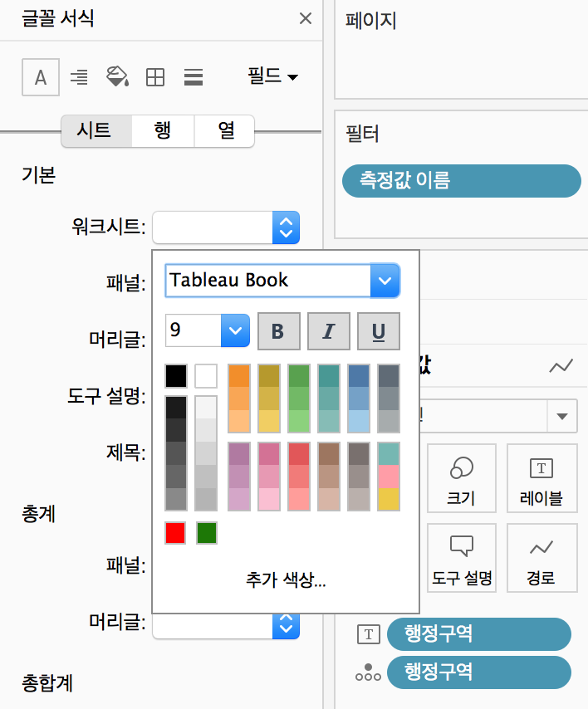Click the font size 9 field
The height and width of the screenshot is (709, 588).
tap(194, 330)
